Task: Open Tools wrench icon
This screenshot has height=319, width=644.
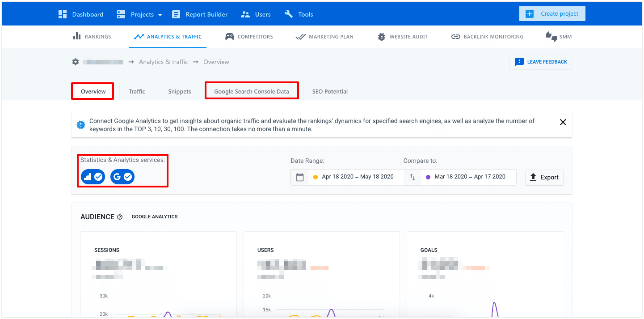Action: pos(289,14)
